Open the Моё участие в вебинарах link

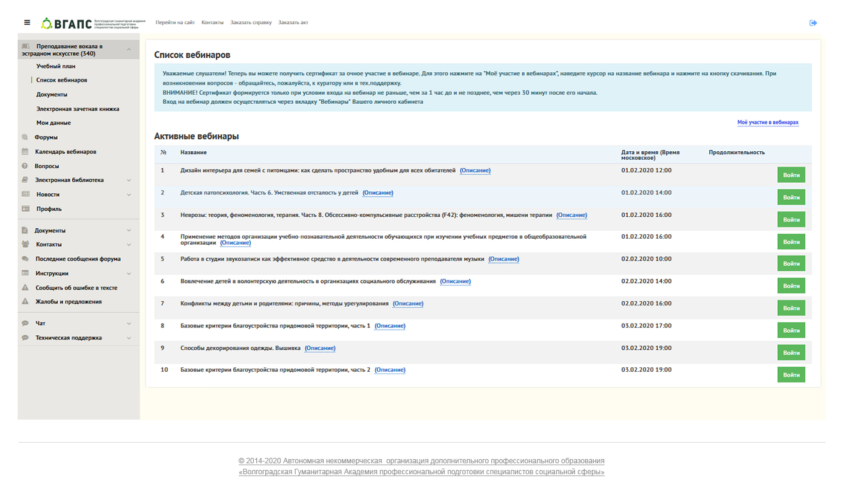767,123
